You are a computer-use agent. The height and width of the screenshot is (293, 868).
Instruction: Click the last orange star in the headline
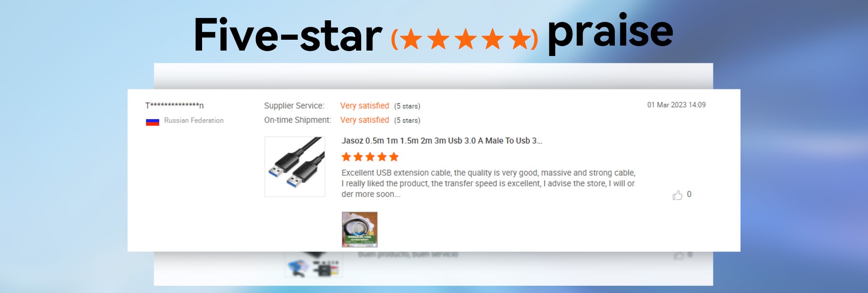coord(520,39)
